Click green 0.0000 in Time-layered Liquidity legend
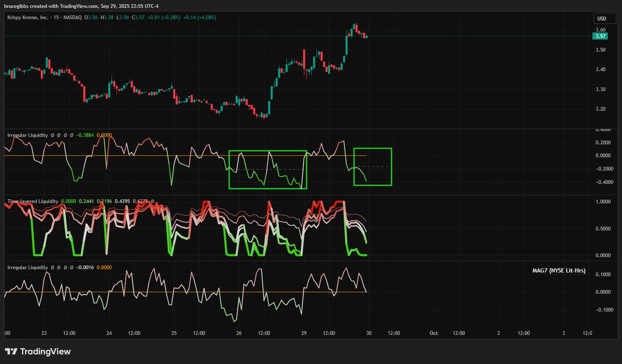 [68, 200]
